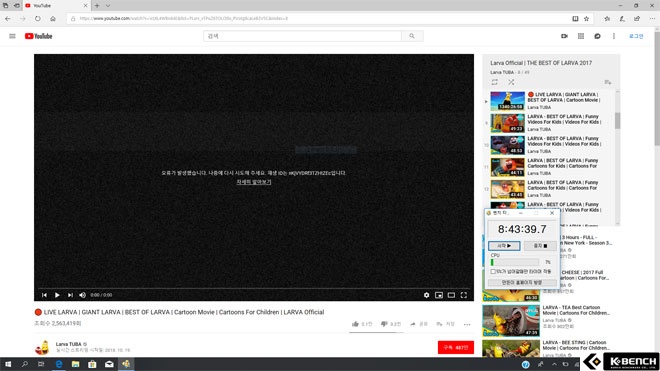Select the YouTube browser tab

coord(56,5)
